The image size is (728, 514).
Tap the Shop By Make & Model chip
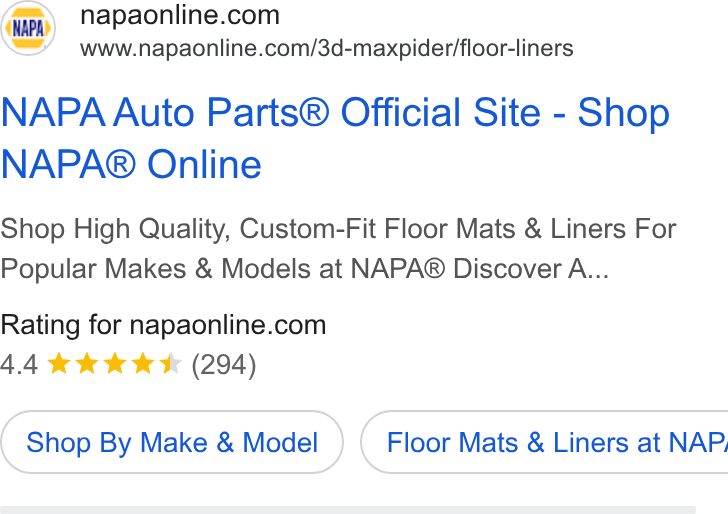172,442
